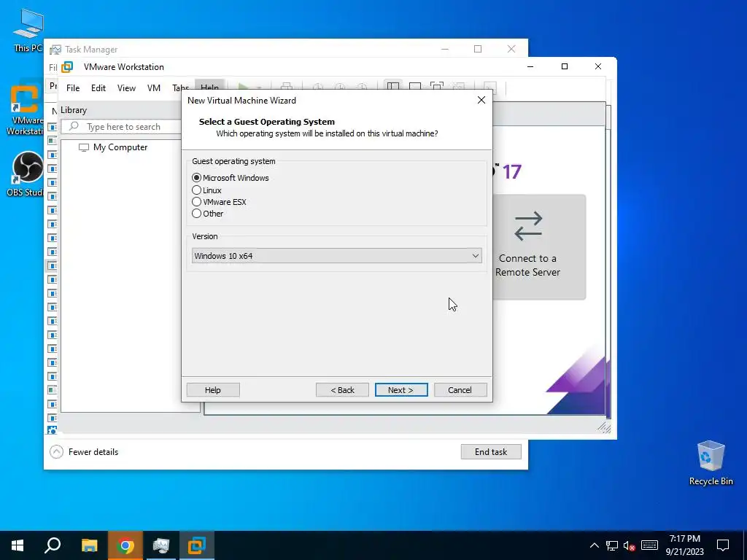The image size is (747, 560).
Task: Close the VMware Workstation window
Action: pos(598,66)
